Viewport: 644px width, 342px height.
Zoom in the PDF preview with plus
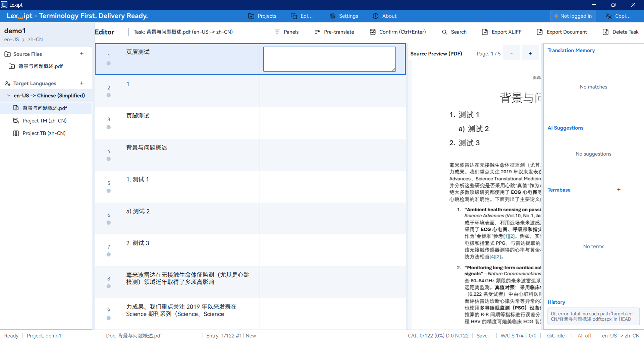[530, 54]
